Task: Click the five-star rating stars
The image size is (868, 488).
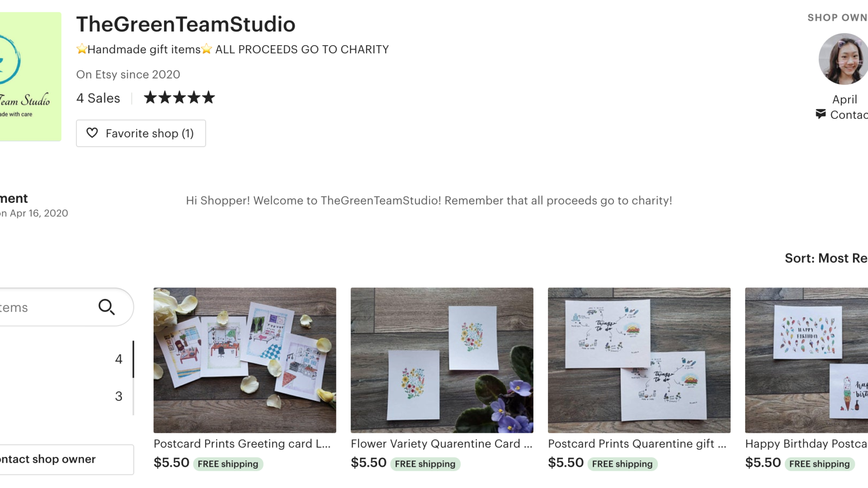Action: tap(179, 98)
